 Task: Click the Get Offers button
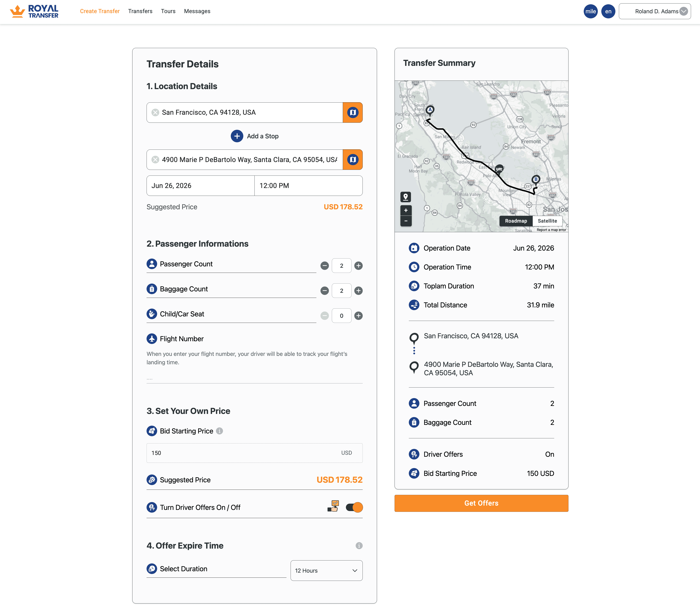(481, 503)
